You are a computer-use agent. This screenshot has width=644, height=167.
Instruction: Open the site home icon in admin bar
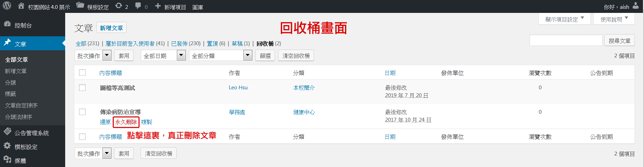(21, 6)
